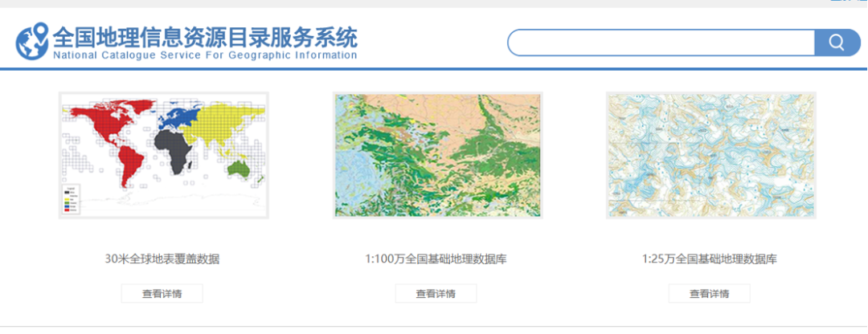Click the magnifier search button
The height and width of the screenshot is (334, 868).
[x=837, y=43]
